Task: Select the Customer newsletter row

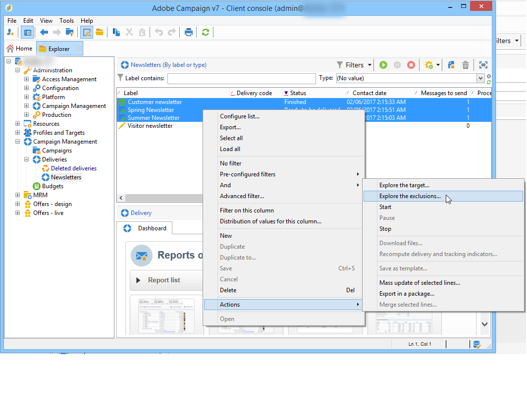Action: pos(304,102)
